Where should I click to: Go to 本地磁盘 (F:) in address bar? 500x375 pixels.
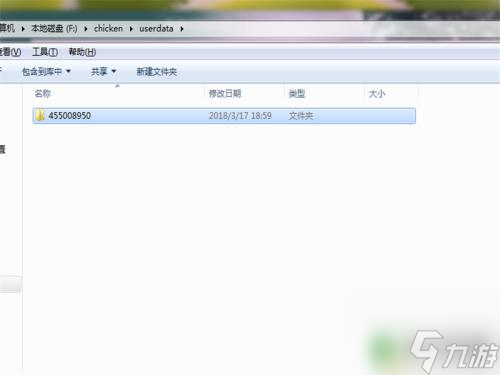coord(54,29)
